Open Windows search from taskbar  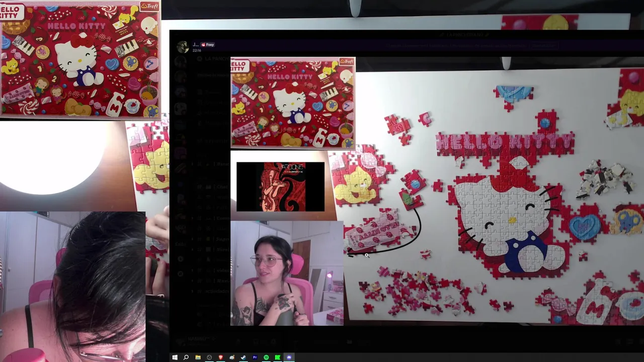[186, 357]
